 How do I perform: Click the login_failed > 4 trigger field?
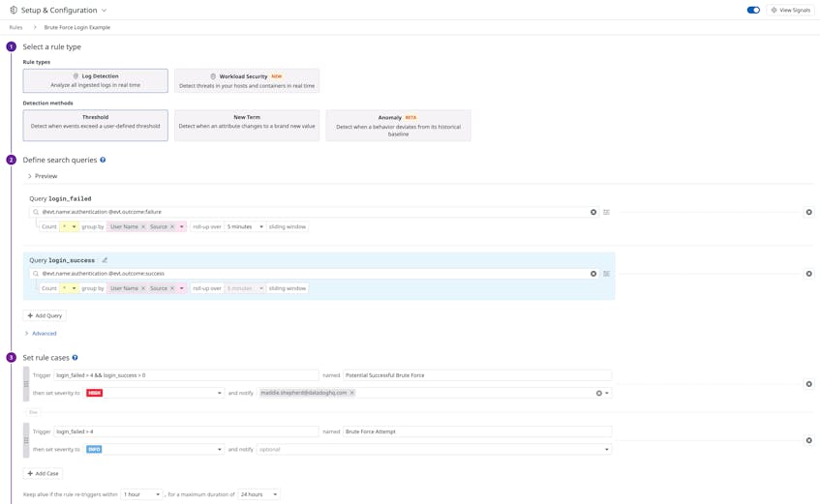(x=186, y=431)
